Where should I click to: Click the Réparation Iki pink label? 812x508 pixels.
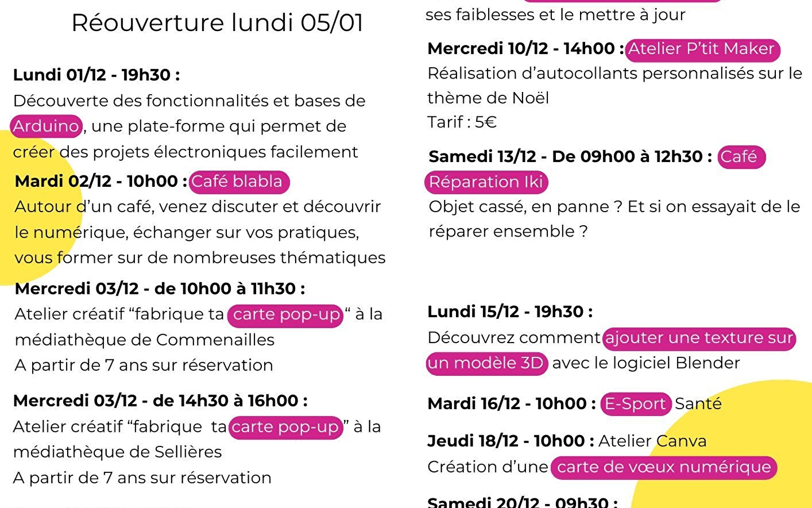pyautogui.click(x=486, y=182)
